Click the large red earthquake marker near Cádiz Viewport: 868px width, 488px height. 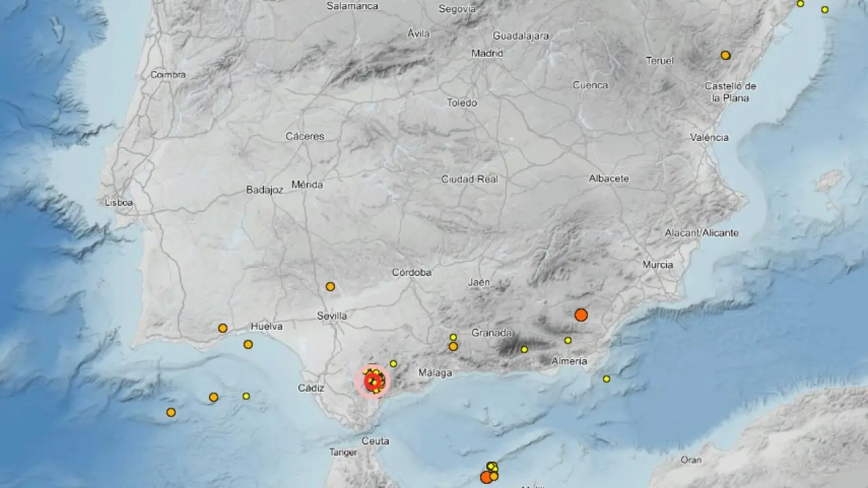coord(372,381)
